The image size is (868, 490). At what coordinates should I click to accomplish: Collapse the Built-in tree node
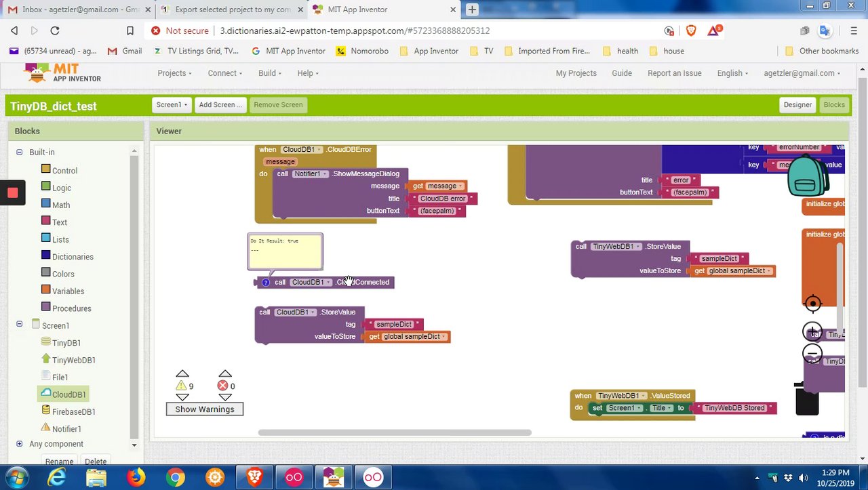19,152
